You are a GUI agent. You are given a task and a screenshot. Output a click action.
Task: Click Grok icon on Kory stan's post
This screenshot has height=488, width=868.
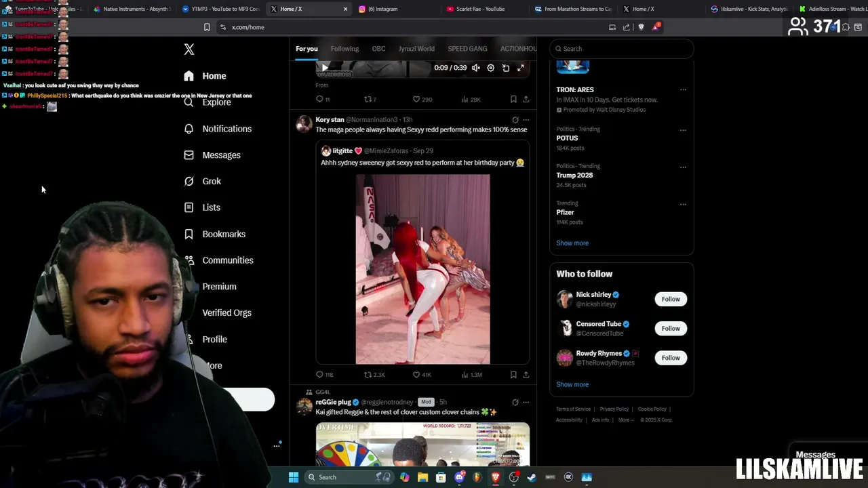click(x=515, y=120)
